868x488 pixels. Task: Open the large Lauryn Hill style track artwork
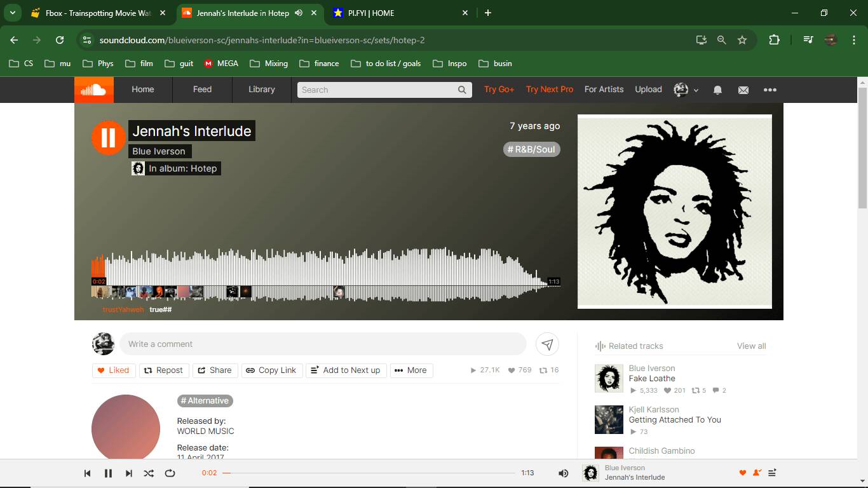[x=675, y=212]
